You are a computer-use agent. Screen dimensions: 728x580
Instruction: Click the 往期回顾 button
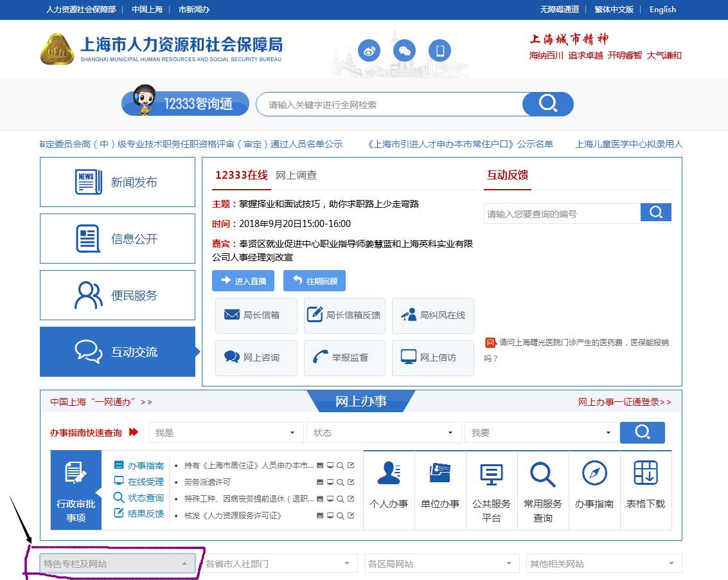314,281
